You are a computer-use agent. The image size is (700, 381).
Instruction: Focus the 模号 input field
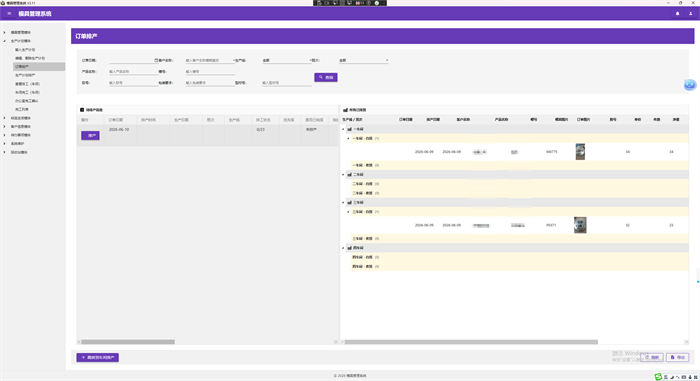tap(210, 71)
